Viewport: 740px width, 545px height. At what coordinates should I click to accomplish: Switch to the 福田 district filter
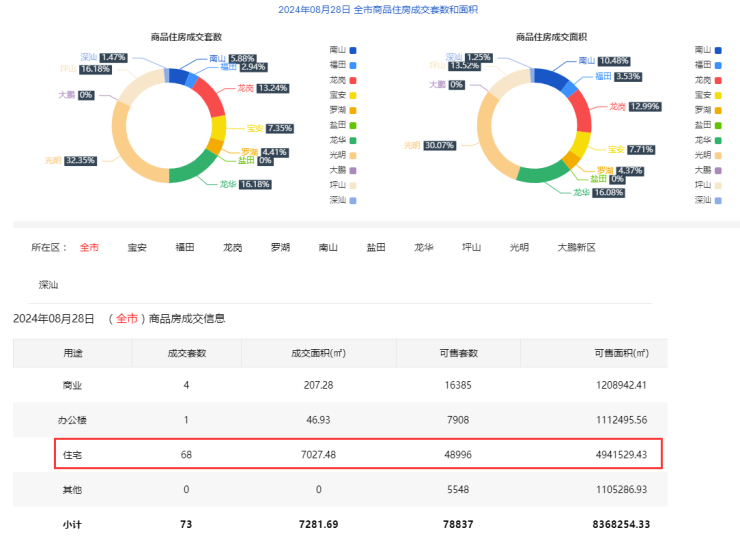(185, 247)
